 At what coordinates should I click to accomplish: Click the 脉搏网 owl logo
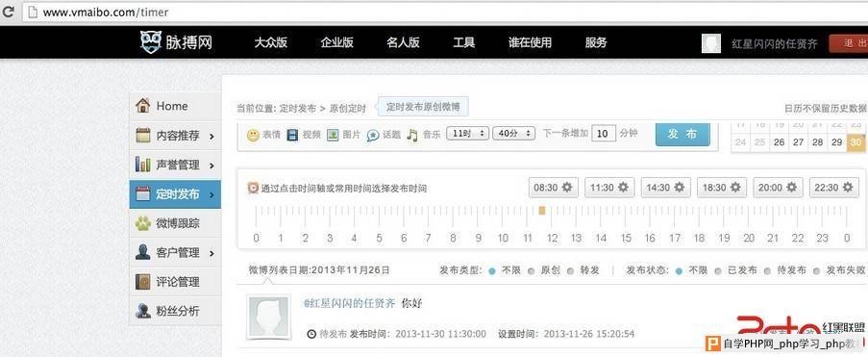(151, 42)
